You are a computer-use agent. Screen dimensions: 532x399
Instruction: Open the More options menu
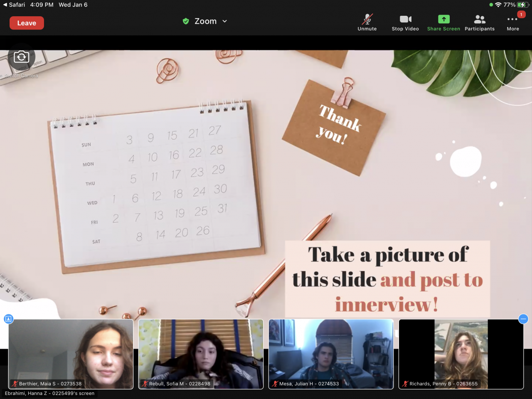pyautogui.click(x=513, y=22)
